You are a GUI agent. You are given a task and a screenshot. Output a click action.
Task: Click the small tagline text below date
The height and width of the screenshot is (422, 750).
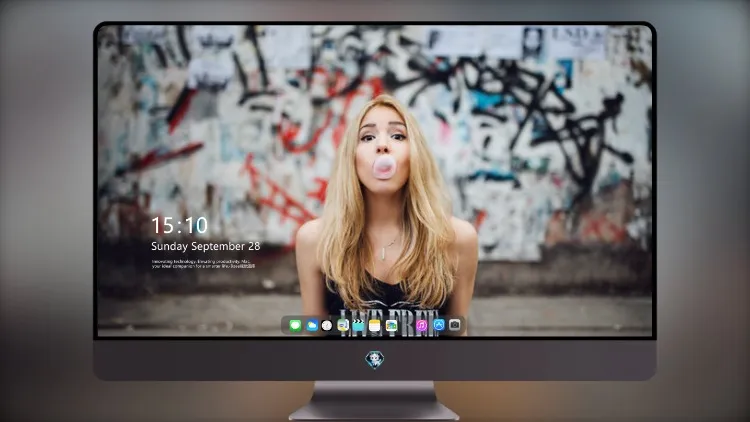coord(203,264)
